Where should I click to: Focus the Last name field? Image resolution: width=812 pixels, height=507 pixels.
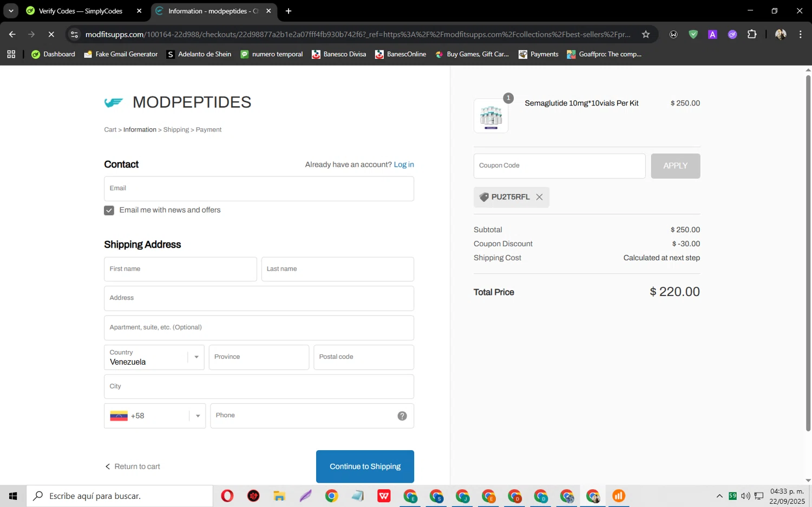pyautogui.click(x=337, y=269)
